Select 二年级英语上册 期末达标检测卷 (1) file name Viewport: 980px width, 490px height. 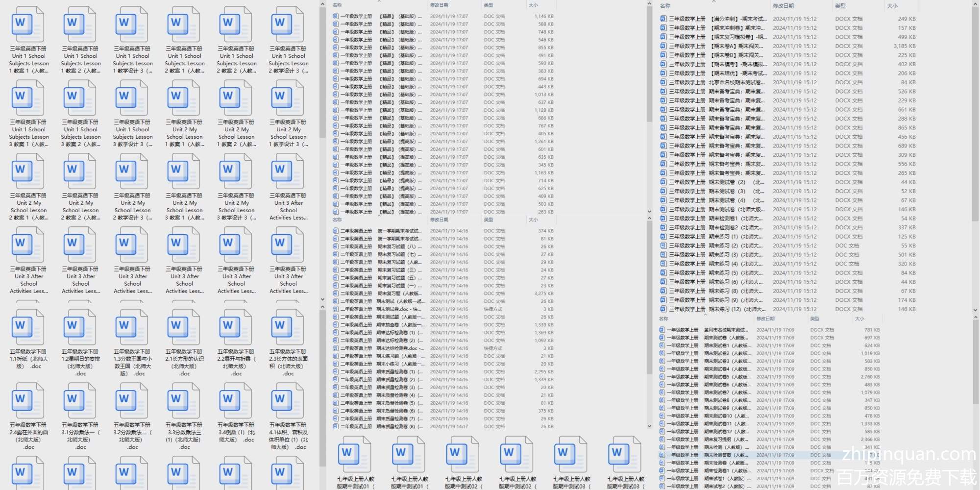(382, 333)
